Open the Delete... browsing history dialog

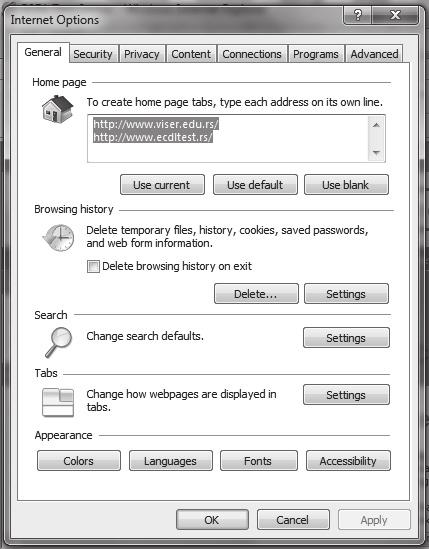(x=256, y=294)
